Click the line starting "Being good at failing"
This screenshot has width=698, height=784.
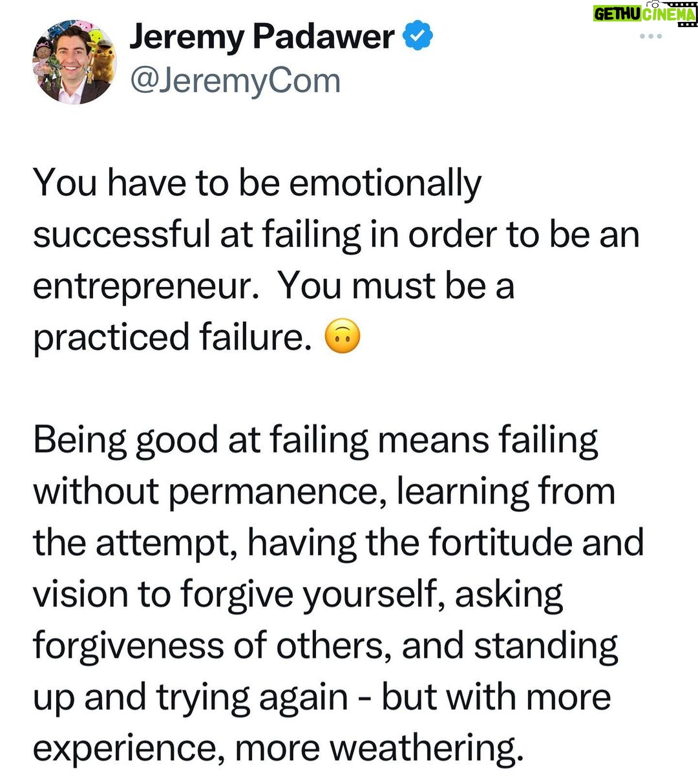pos(315,440)
